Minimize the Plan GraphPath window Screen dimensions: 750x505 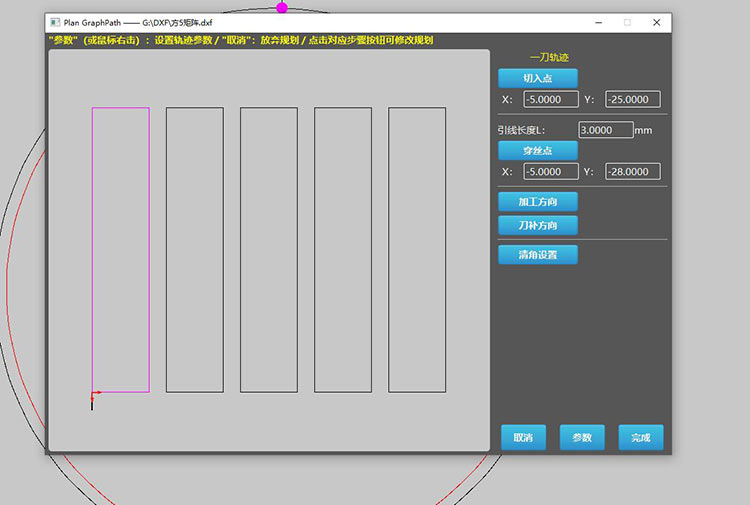598,22
